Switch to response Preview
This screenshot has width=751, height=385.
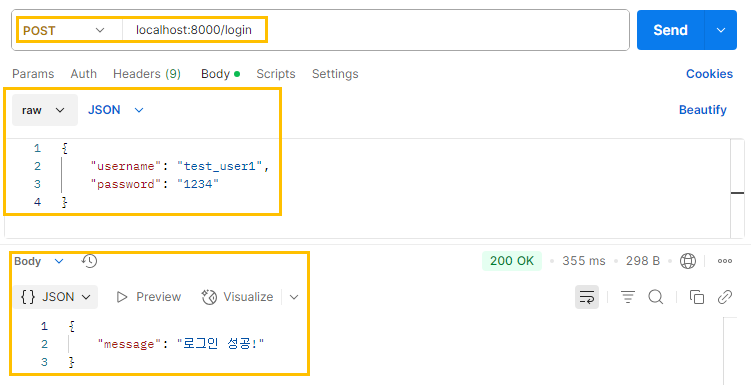coord(148,297)
